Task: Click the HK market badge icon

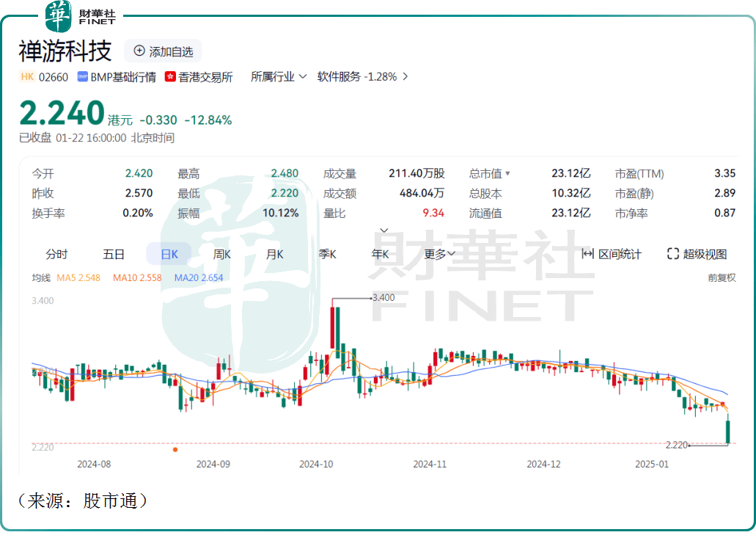Action: tap(27, 77)
